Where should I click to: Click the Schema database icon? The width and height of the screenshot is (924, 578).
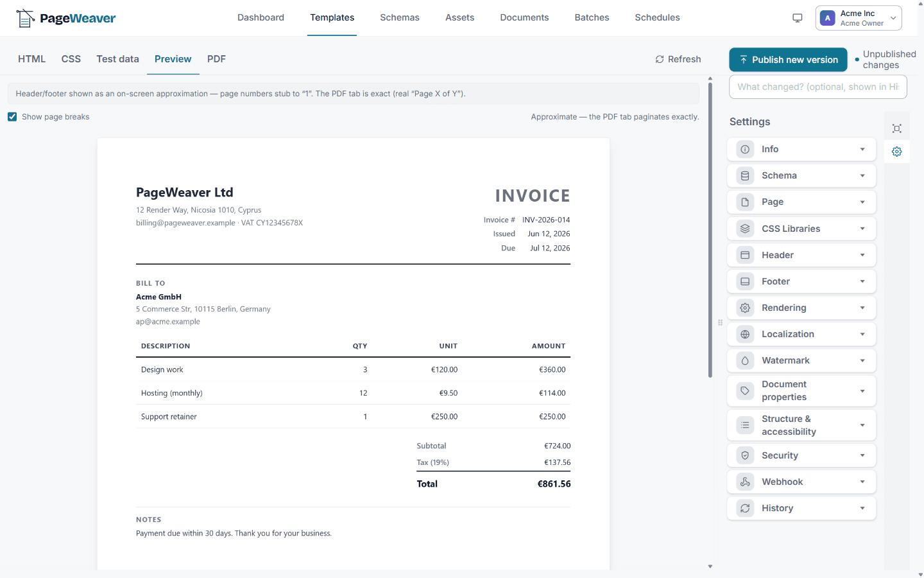point(745,175)
